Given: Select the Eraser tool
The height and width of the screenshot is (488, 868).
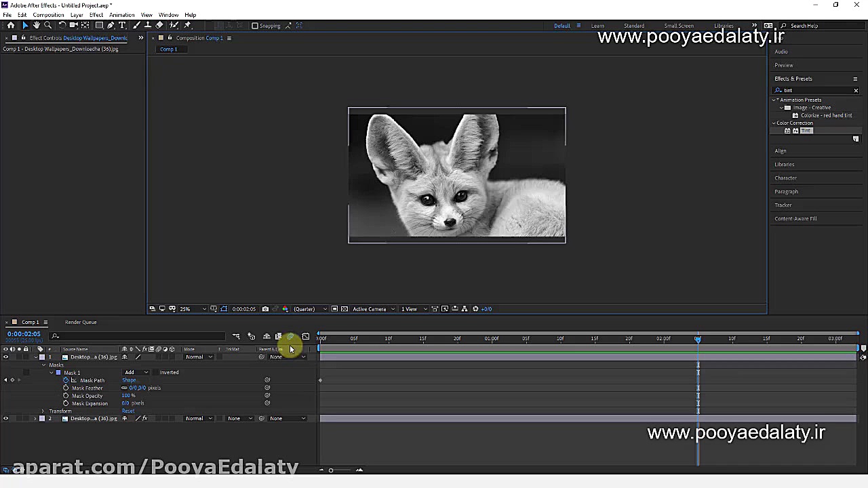Looking at the screenshot, I should [x=159, y=26].
